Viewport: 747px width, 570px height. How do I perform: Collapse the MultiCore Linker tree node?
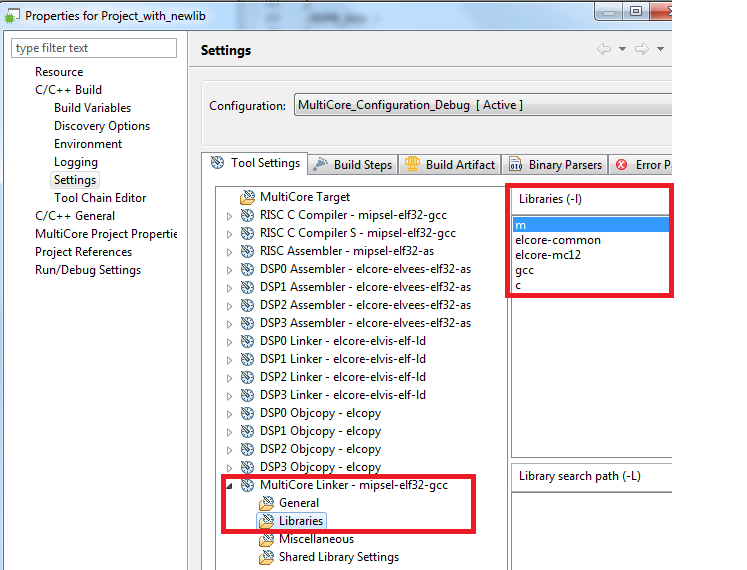coord(229,485)
